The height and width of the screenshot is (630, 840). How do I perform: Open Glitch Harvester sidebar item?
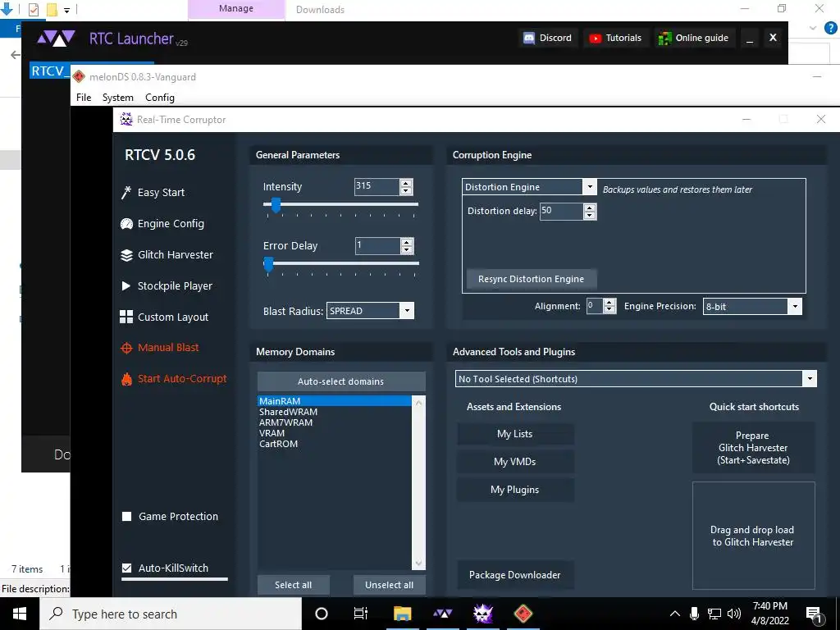(167, 255)
